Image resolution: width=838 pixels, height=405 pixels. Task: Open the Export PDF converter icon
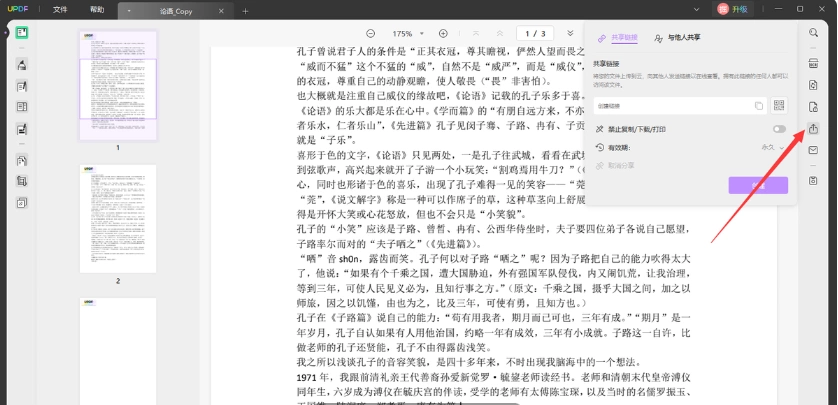click(x=813, y=85)
